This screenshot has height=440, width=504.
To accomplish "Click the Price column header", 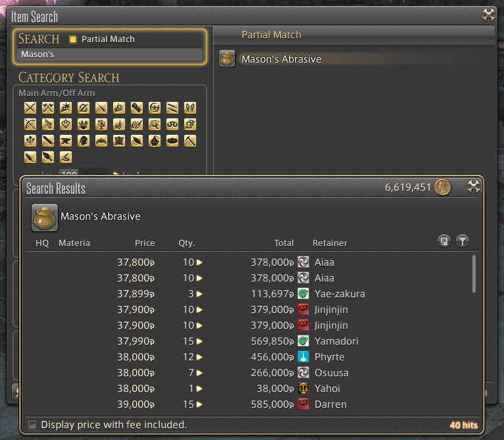I will (145, 243).
